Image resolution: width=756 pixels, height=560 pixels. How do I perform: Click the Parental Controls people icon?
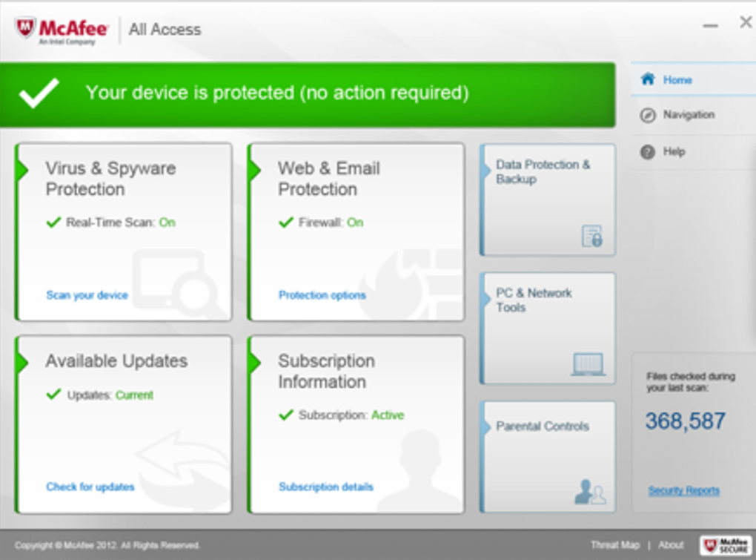(x=590, y=492)
